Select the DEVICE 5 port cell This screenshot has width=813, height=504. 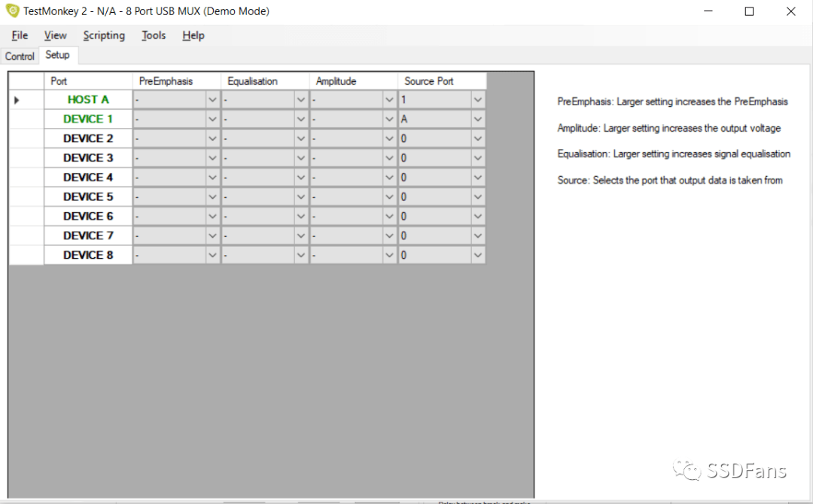[88, 197]
